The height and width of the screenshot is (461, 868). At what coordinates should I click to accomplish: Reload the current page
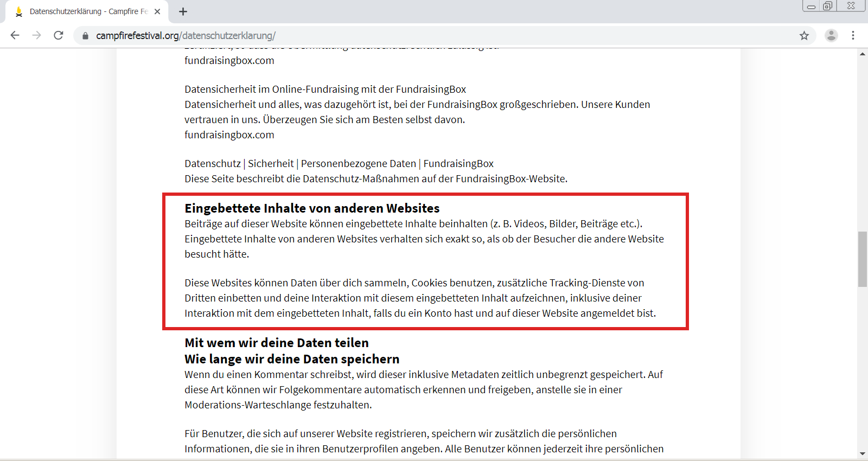click(x=59, y=35)
